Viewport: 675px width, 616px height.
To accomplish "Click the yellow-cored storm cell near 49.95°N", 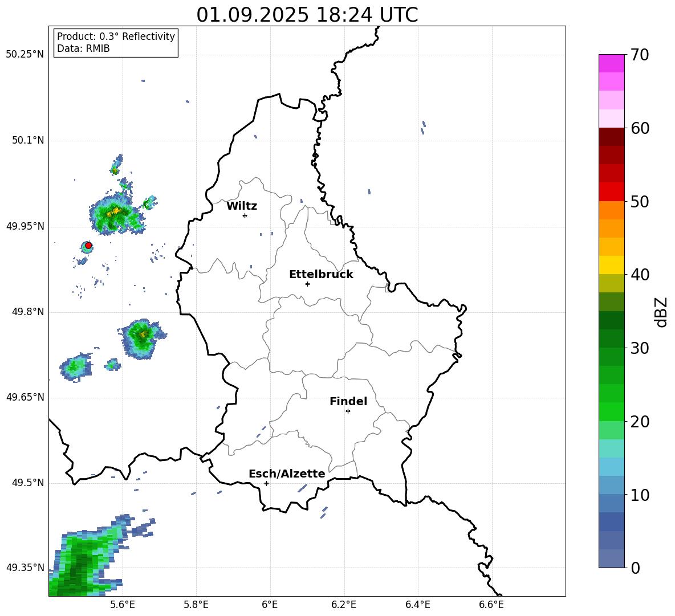I will coord(116,214).
